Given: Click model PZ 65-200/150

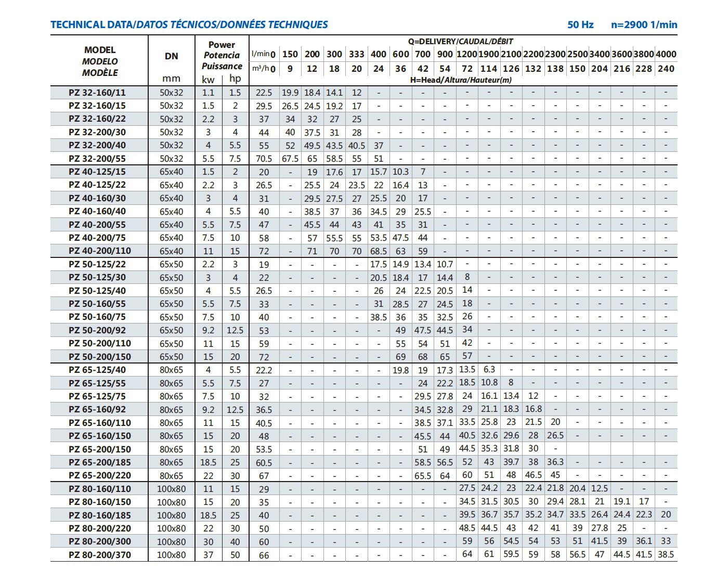Looking at the screenshot, I should 100,449.
